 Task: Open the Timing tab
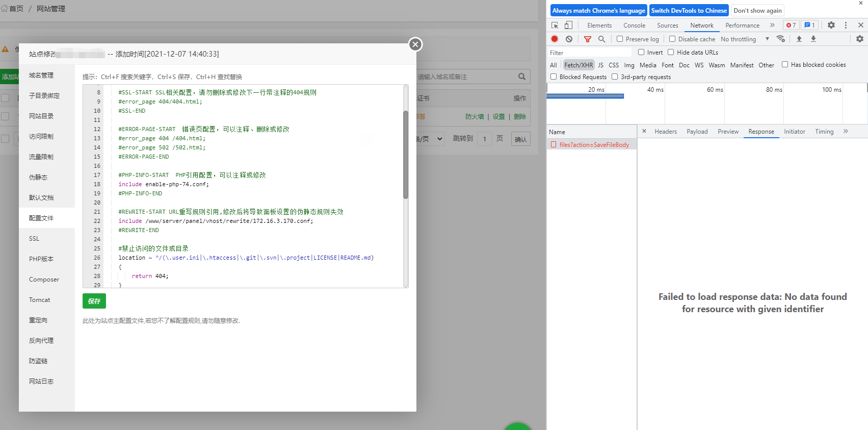tap(824, 131)
